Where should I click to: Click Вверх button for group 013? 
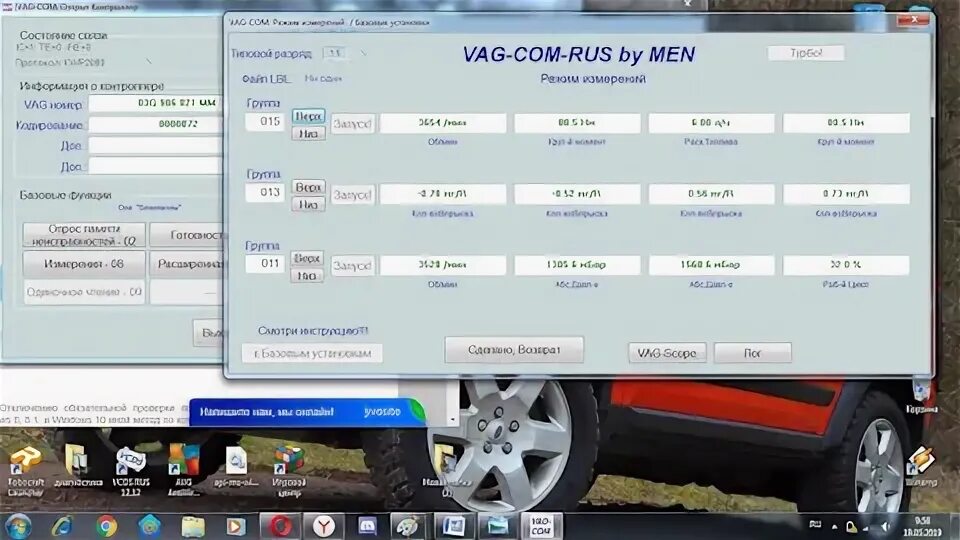309,187
